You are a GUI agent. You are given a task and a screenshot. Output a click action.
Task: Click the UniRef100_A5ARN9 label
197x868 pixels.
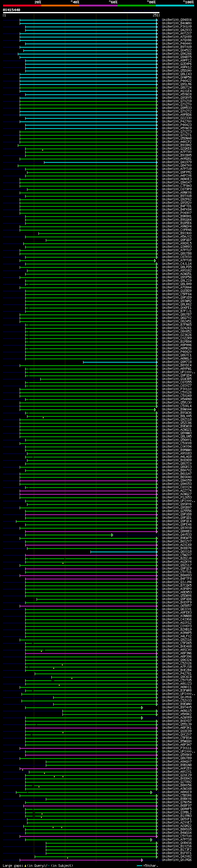(x=177, y=399)
